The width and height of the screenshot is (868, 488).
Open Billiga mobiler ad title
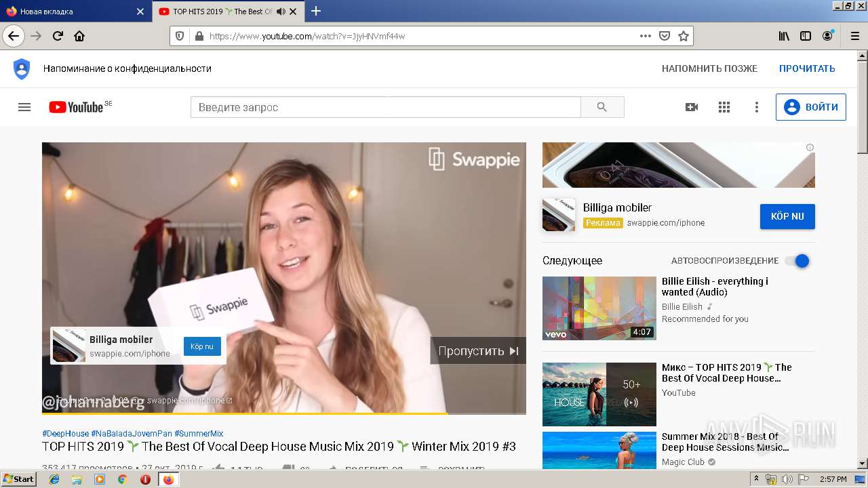(617, 207)
